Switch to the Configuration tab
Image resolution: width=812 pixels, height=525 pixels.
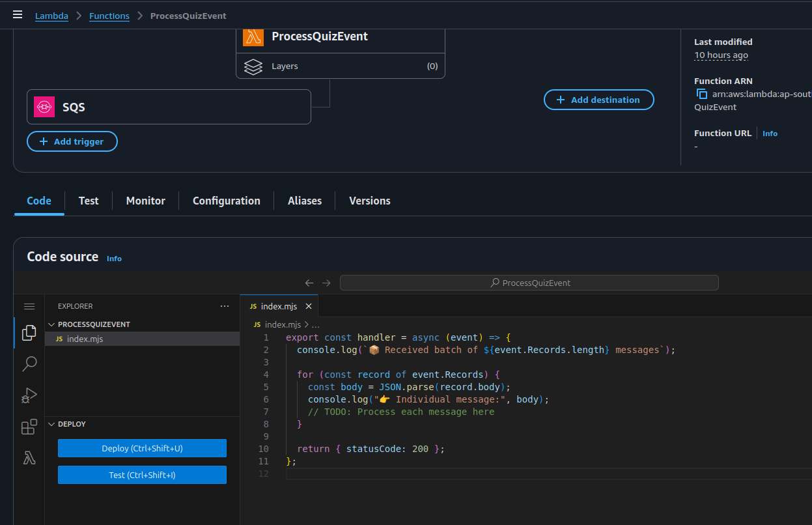tap(226, 201)
